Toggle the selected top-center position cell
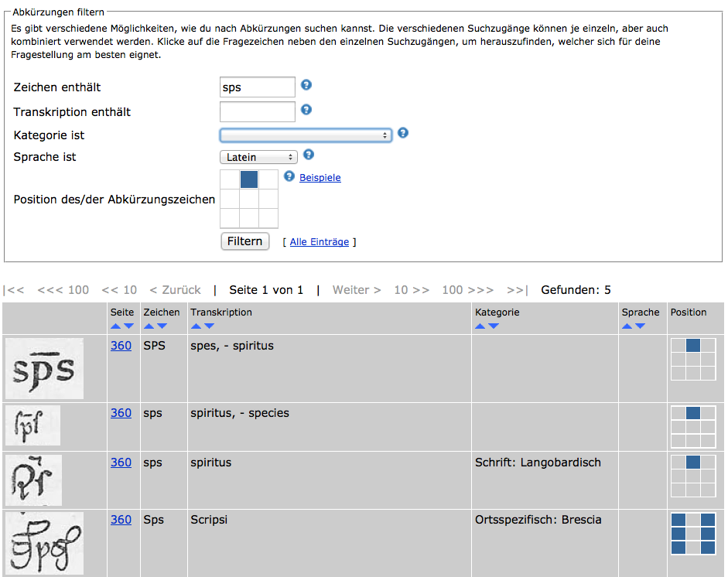The height and width of the screenshot is (577, 728). (x=249, y=179)
